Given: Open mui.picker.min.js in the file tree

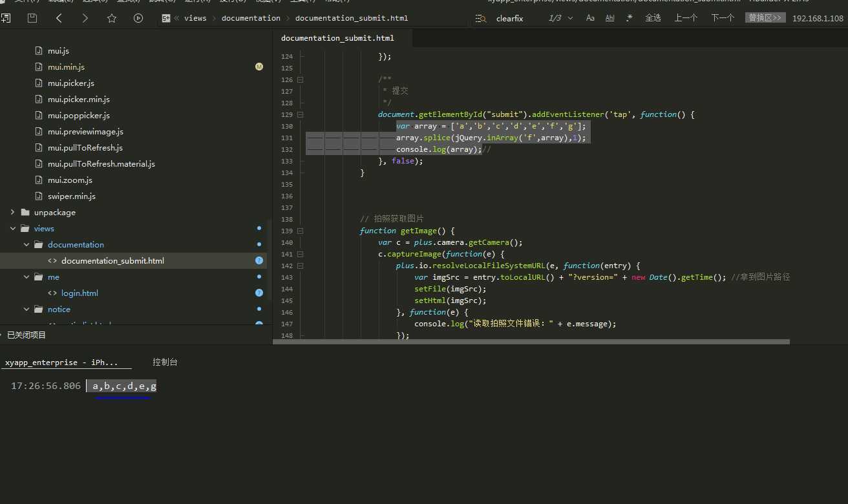Looking at the screenshot, I should tap(78, 99).
